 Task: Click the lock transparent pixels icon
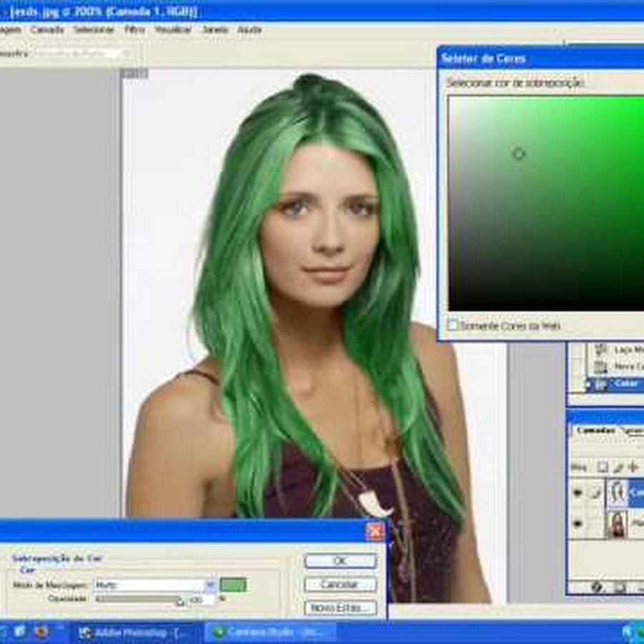click(603, 467)
